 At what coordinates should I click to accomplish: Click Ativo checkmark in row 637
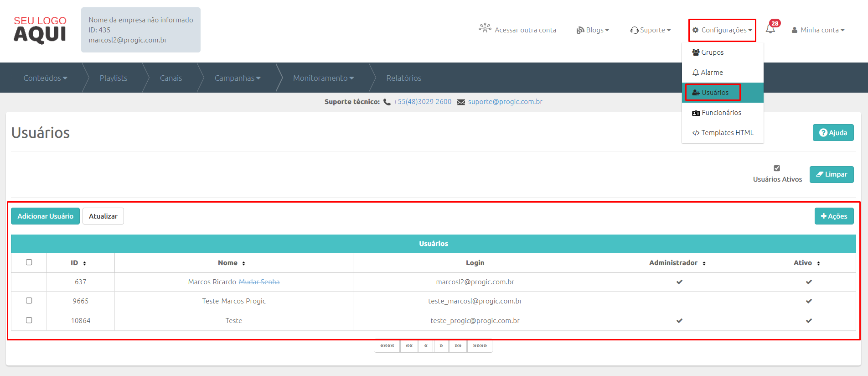pos(809,282)
